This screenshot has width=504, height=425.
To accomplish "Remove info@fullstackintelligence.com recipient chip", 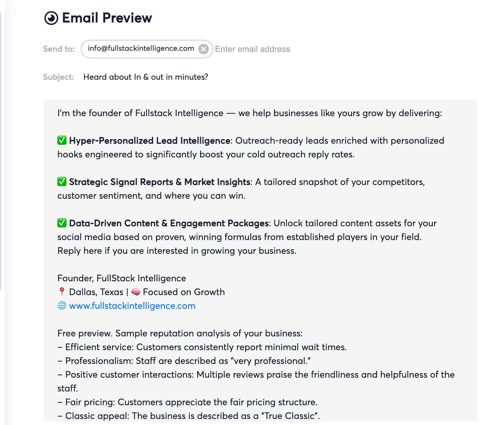I will (x=204, y=49).
